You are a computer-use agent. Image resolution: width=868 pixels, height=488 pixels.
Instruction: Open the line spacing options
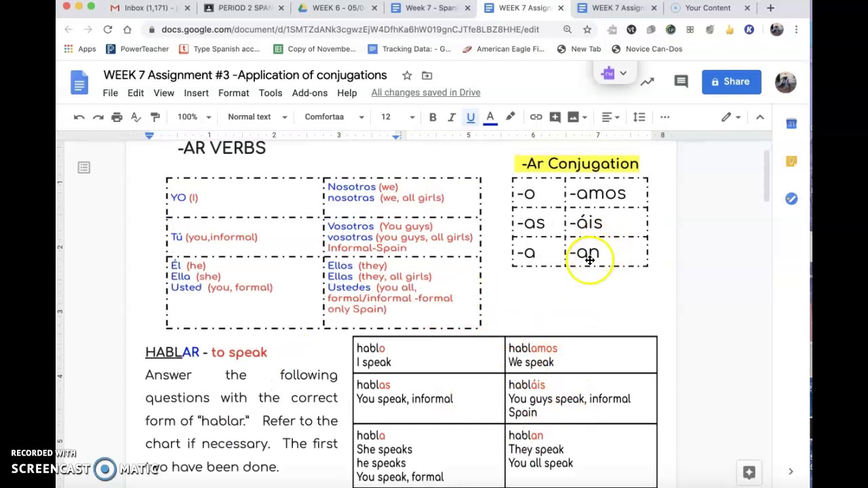[639, 117]
